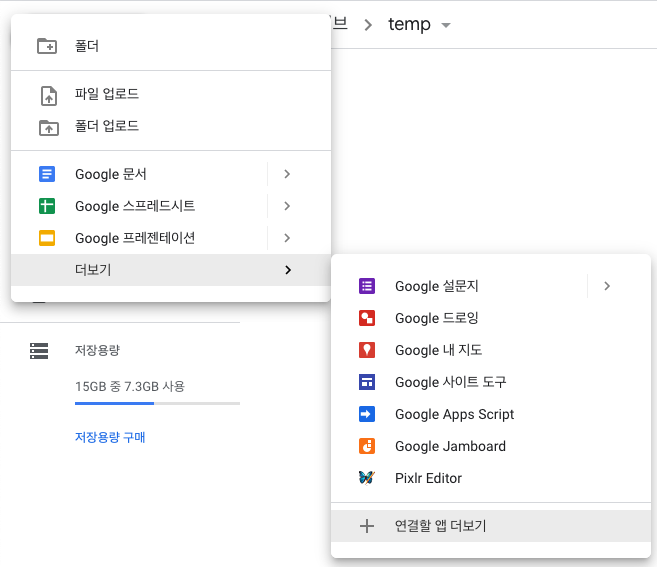The image size is (657, 567).
Task: Click the red Google Drawings icon
Action: click(x=367, y=318)
